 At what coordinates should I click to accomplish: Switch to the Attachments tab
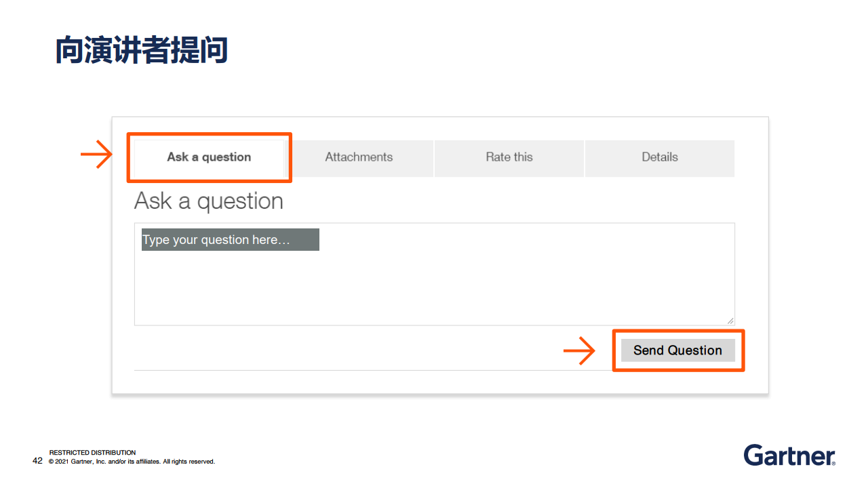[x=359, y=157]
